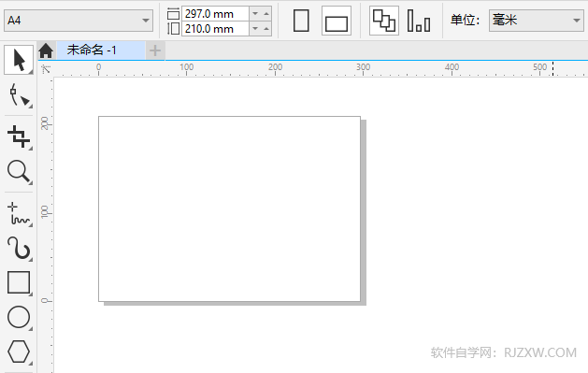
Task: Click the page width icon
Action: pos(173,14)
